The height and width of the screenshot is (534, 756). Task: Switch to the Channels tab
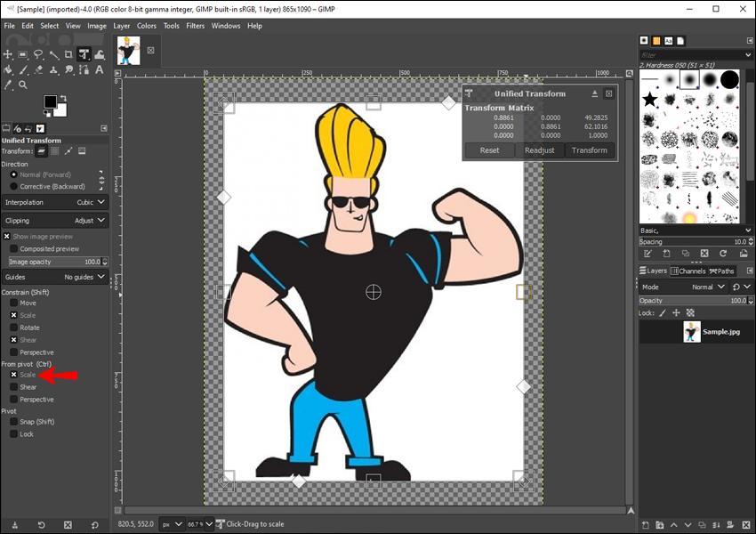[x=688, y=271]
